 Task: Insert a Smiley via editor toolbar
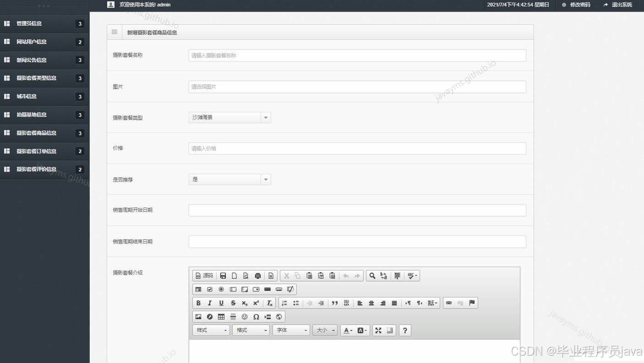245,317
